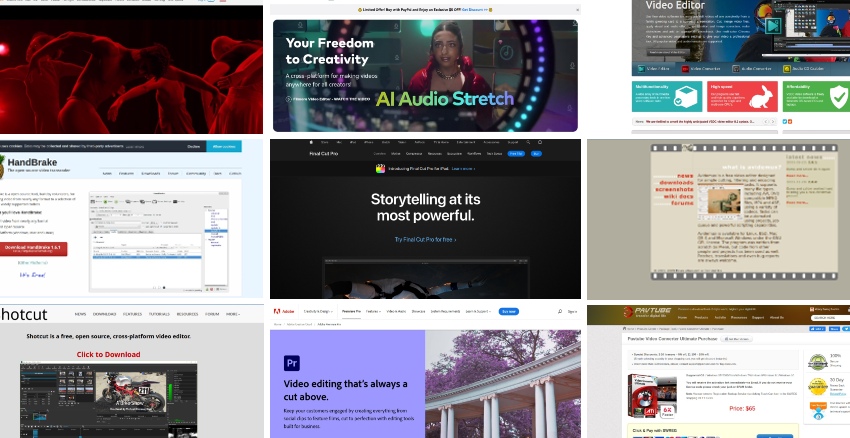
Task: Open RESOURCES in Shotcut menu
Action: [188, 314]
